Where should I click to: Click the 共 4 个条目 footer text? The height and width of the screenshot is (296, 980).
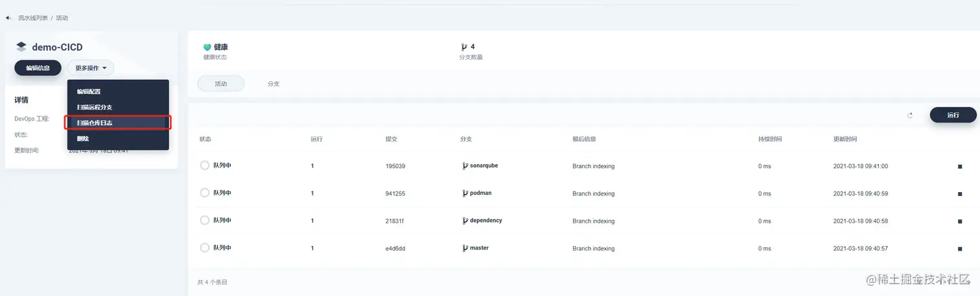(213, 282)
